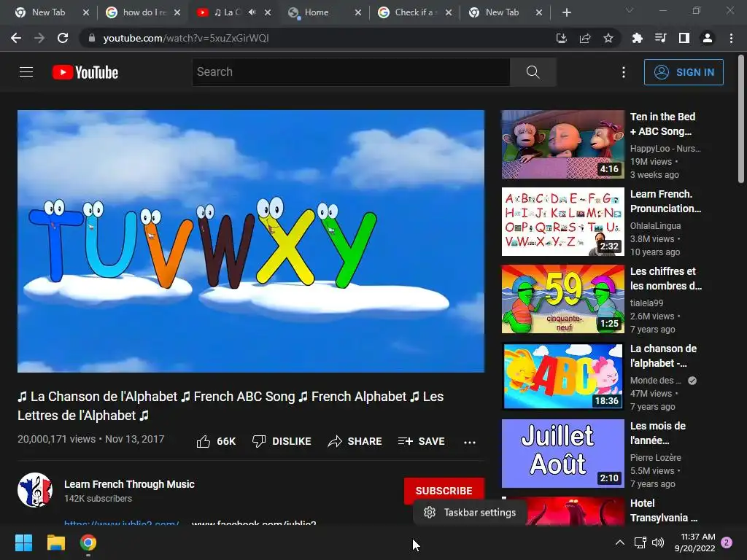Screen dimensions: 747x560
Task: Click the SIGN IN button
Action: [x=684, y=72]
